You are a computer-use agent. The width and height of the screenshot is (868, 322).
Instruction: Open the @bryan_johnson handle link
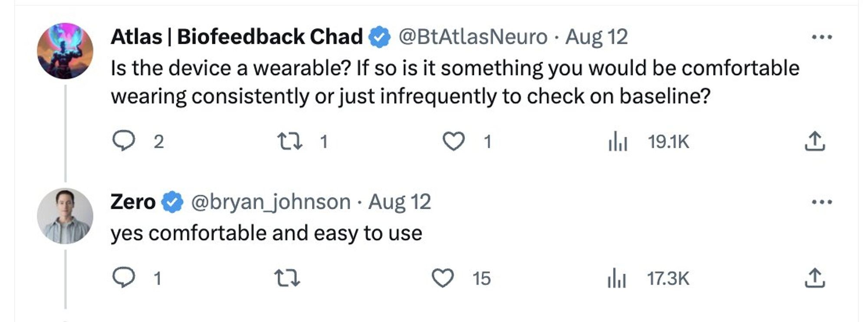[x=271, y=202]
